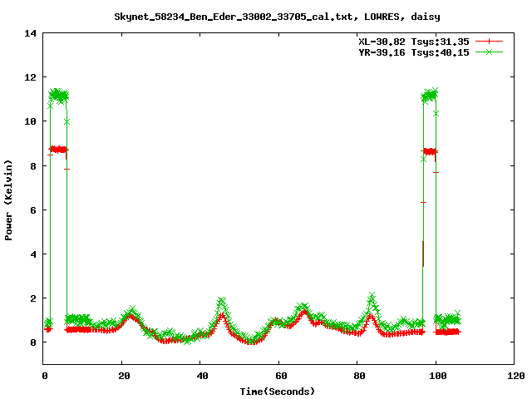
Task: Click the y-axis tick label 10
Action: (x=30, y=121)
